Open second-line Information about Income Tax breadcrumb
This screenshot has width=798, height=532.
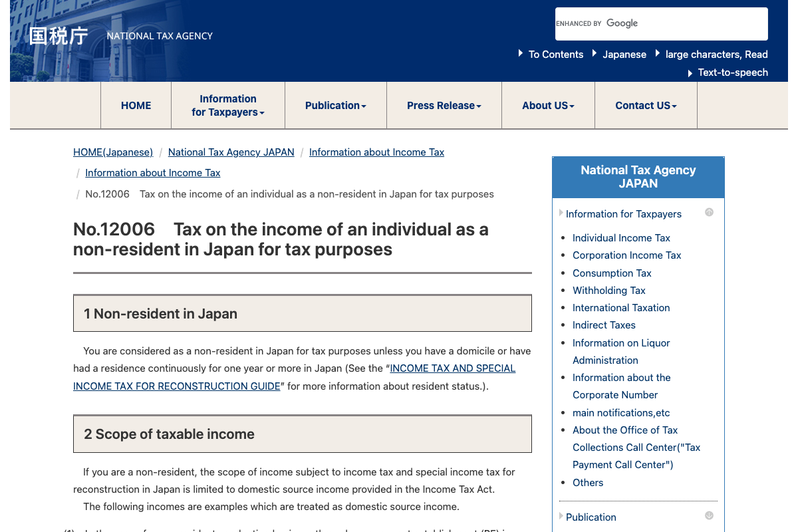click(152, 173)
